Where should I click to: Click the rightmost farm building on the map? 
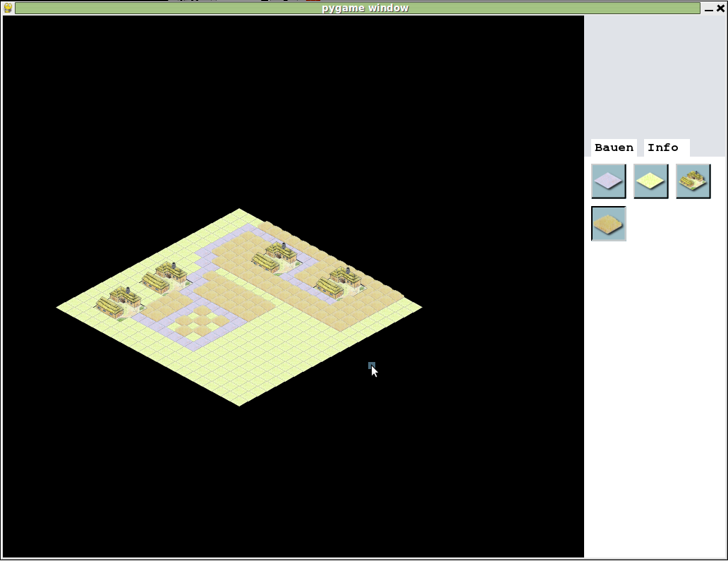(x=340, y=281)
